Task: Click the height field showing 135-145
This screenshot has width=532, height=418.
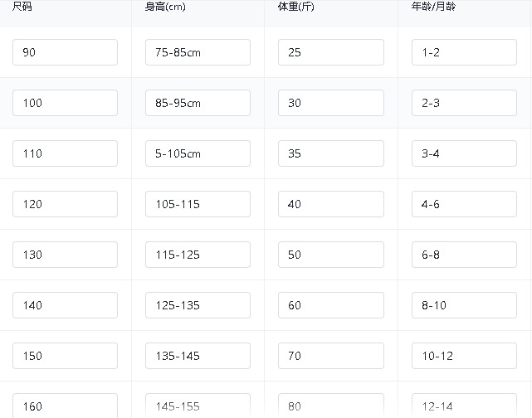Action: (198, 356)
